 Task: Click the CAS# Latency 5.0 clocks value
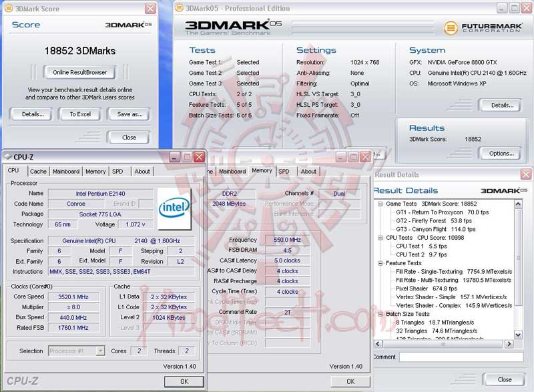288,260
